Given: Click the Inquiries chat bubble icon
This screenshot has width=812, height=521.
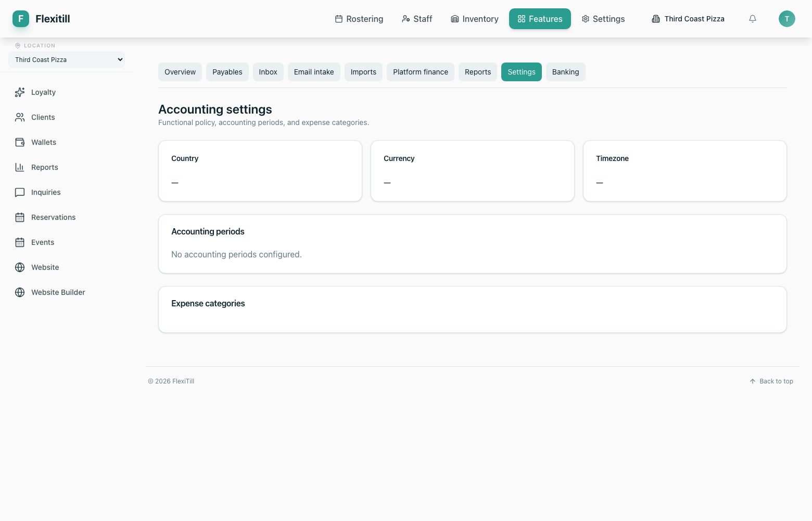Looking at the screenshot, I should coord(20,192).
